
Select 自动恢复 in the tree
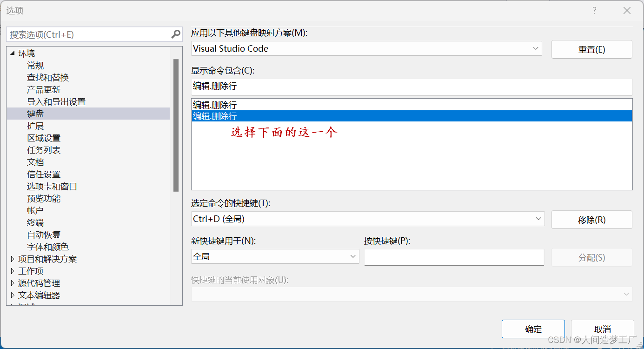[44, 235]
